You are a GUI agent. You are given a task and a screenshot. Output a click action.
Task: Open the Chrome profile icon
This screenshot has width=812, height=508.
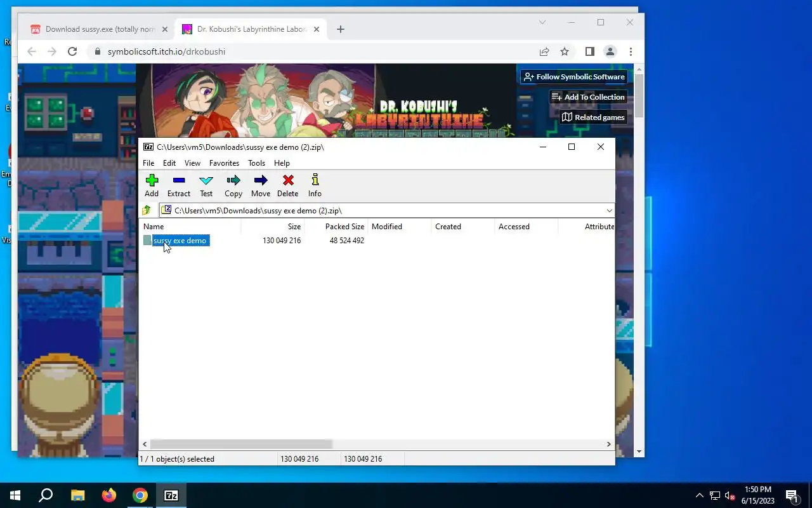coord(610,51)
